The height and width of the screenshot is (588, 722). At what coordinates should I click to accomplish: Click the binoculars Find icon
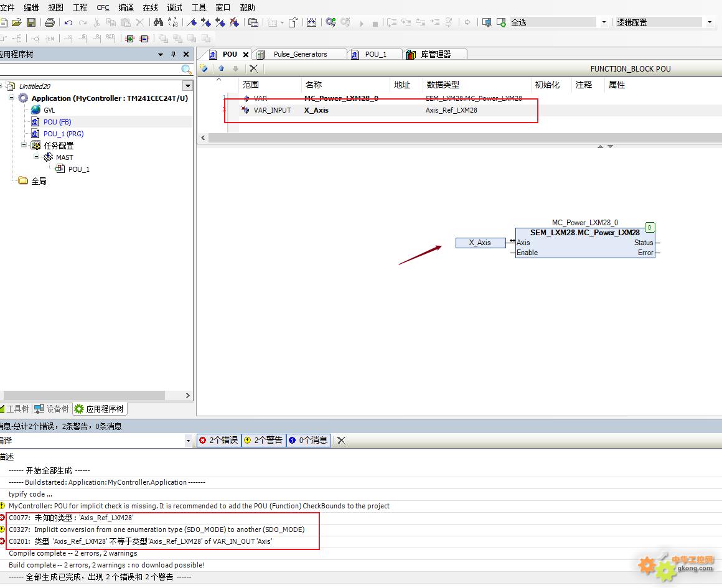158,22
